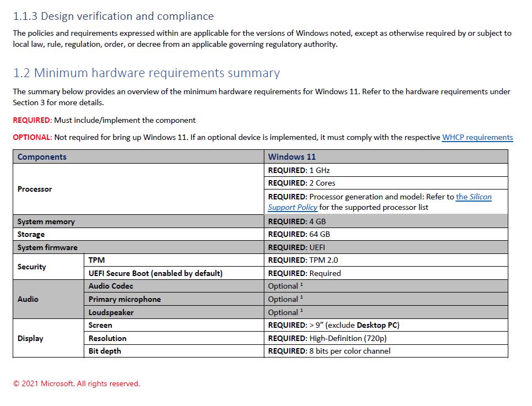532x406 pixels.
Task: Click the TPM component cell
Action: click(x=174, y=260)
